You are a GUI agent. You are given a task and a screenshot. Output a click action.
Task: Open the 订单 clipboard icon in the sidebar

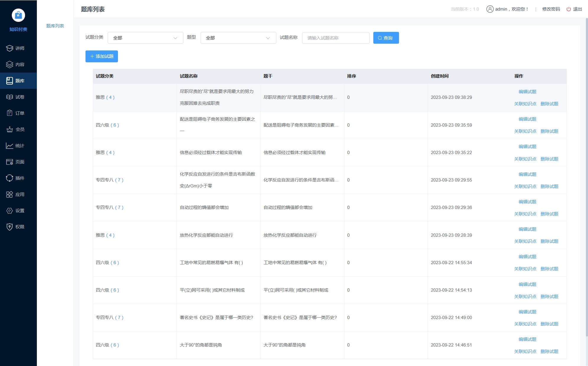[x=9, y=113]
